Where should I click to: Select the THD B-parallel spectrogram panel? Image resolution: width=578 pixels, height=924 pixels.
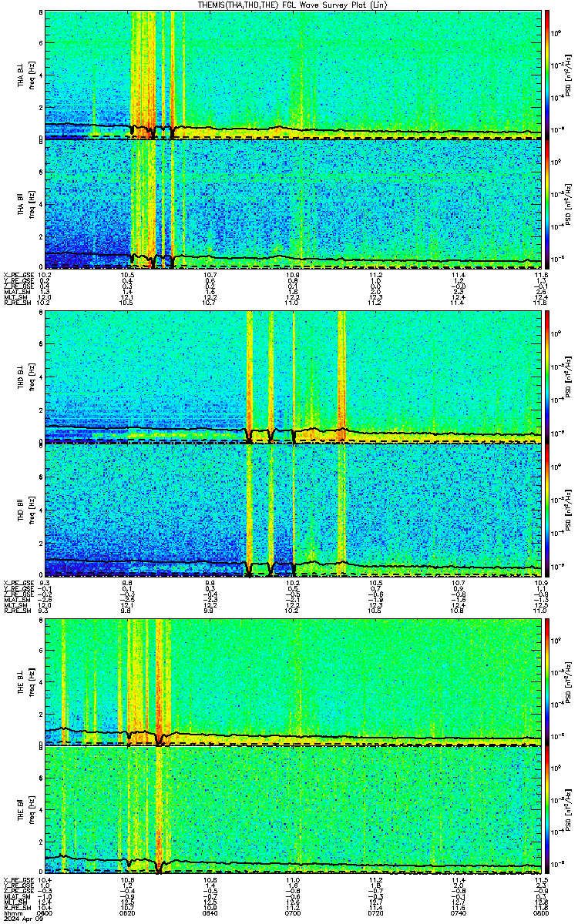click(291, 510)
